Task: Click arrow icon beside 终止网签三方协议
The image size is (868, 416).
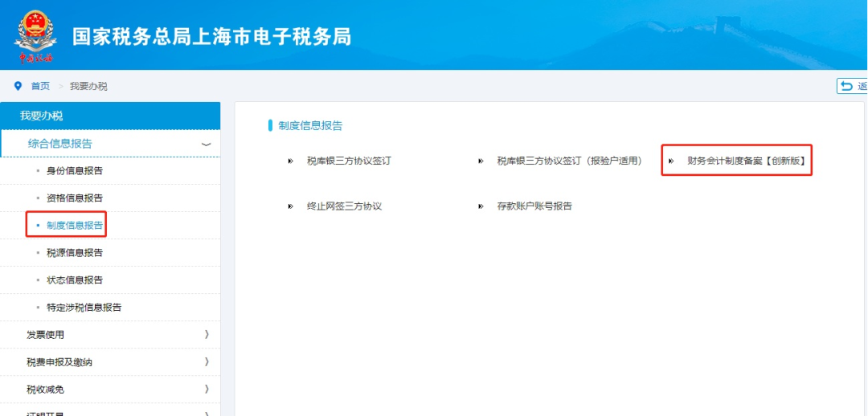Action: point(290,206)
